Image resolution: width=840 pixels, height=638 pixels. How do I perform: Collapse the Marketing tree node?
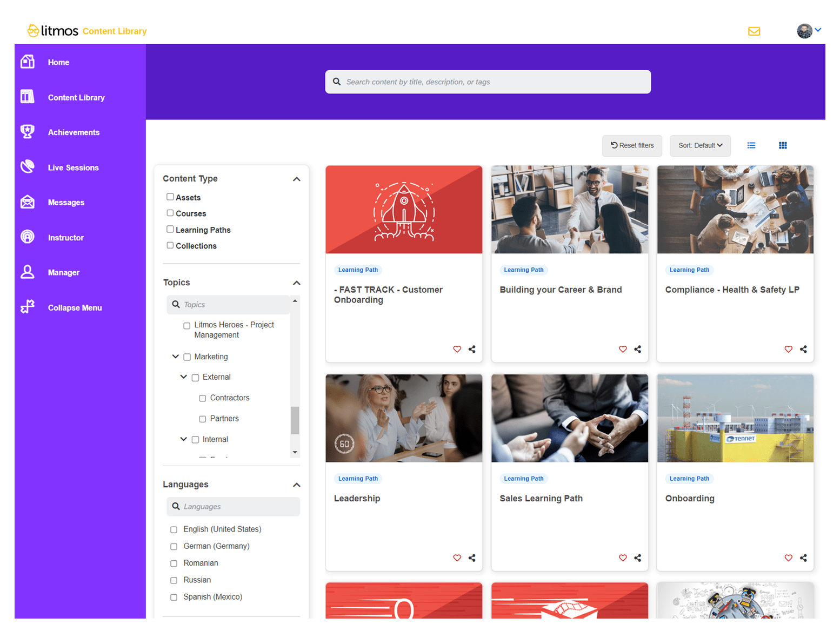(175, 357)
